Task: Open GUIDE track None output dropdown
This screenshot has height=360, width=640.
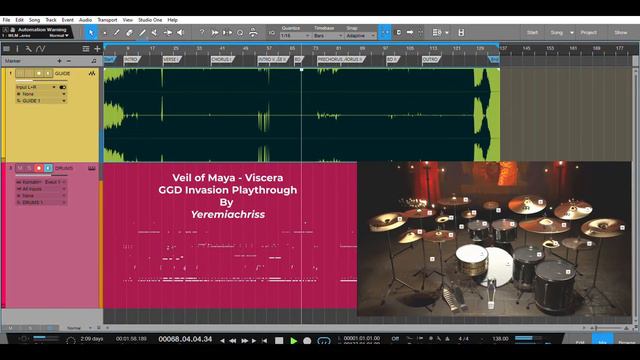Action: click(x=41, y=94)
